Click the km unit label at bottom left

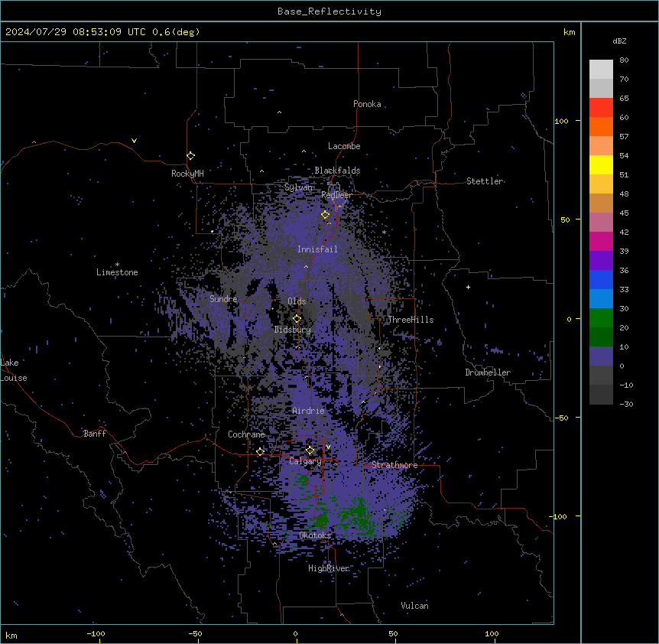click(x=11, y=635)
